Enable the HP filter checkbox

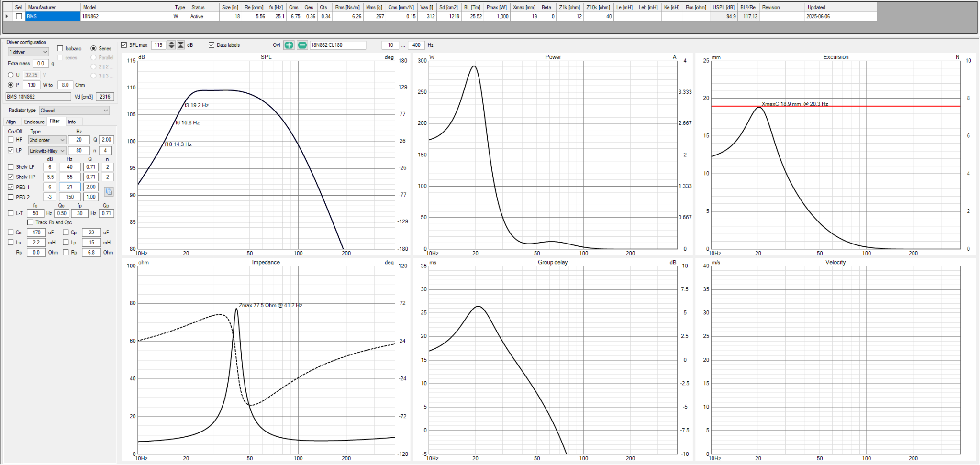[11, 140]
